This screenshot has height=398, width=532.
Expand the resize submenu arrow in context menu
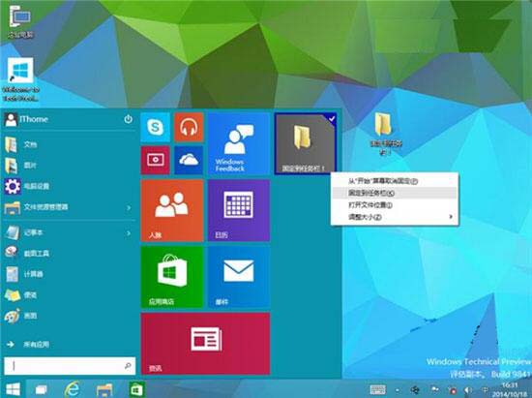(451, 217)
